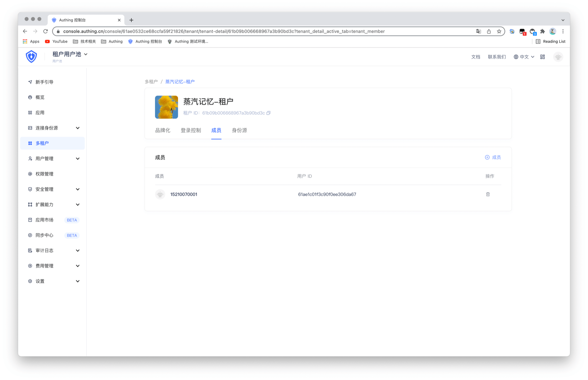This screenshot has width=588, height=380.
Task: Open the browser extensions puzzle icon
Action: pyautogui.click(x=543, y=31)
